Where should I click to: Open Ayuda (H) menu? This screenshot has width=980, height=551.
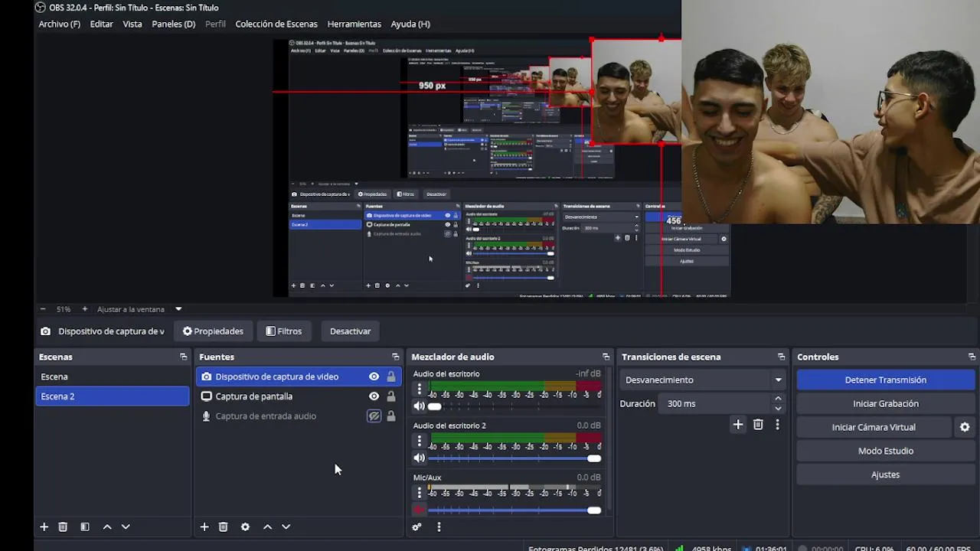pos(410,24)
